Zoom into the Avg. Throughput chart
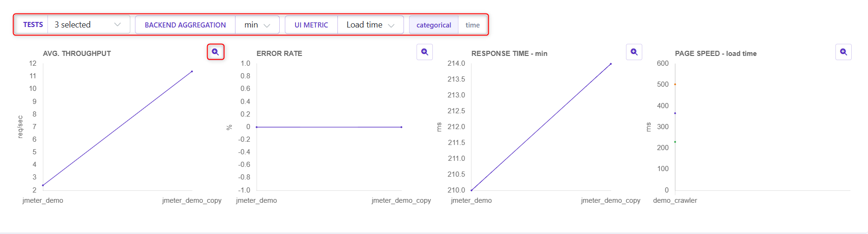The image size is (868, 234). coord(215,52)
